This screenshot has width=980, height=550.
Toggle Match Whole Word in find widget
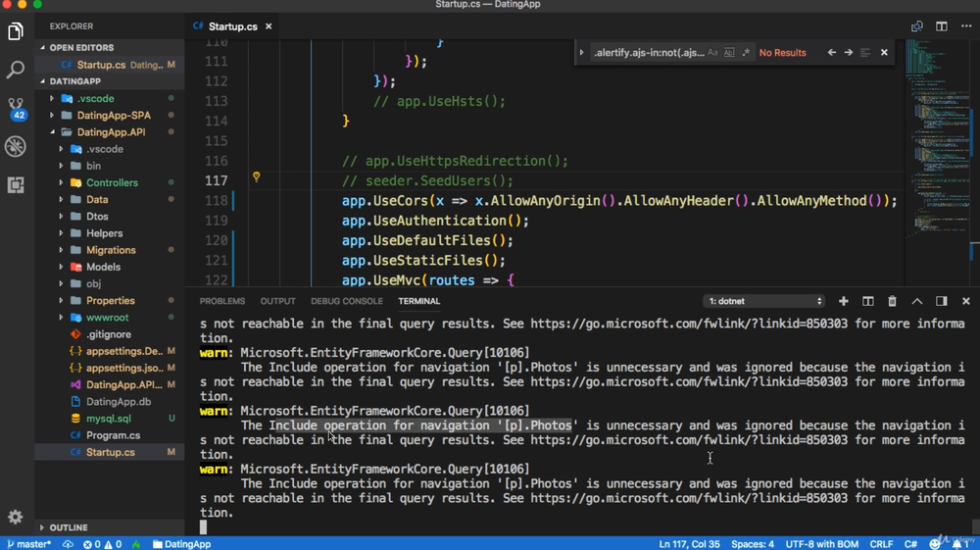pos(729,53)
